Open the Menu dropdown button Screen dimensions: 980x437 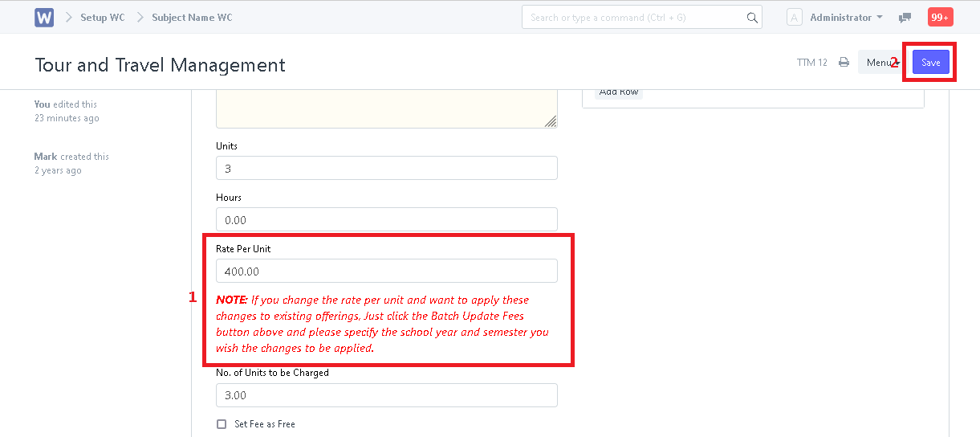coord(879,62)
